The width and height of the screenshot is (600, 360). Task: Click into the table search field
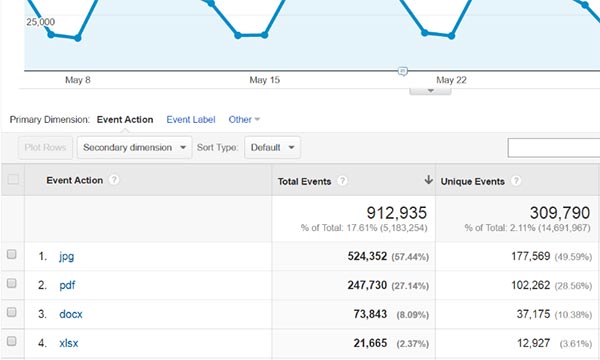tap(554, 148)
